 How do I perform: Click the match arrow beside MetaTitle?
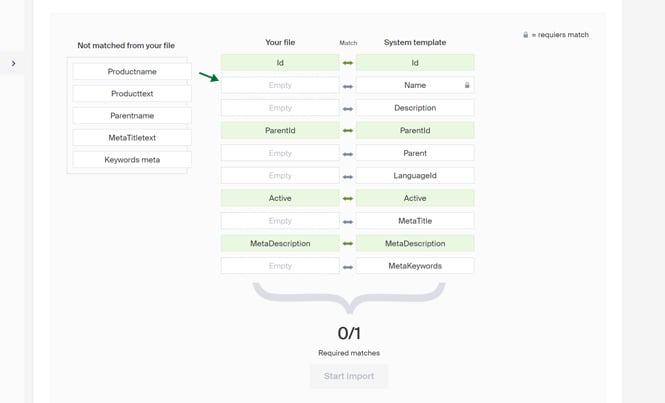pyautogui.click(x=348, y=221)
